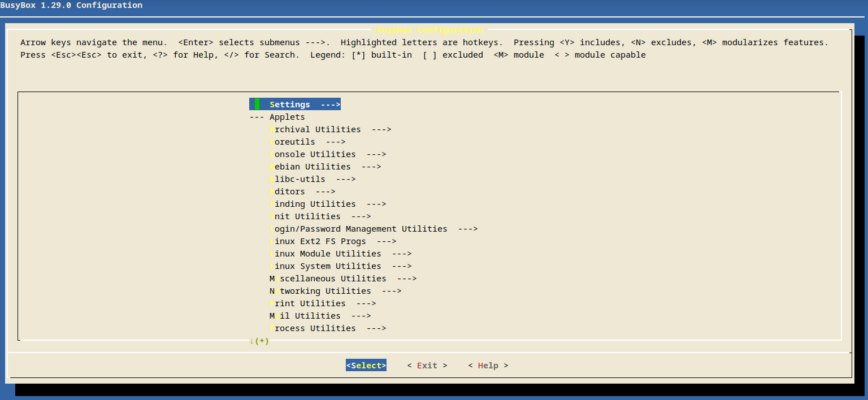This screenshot has width=868, height=400.
Task: Click the <Select> button
Action: [366, 366]
